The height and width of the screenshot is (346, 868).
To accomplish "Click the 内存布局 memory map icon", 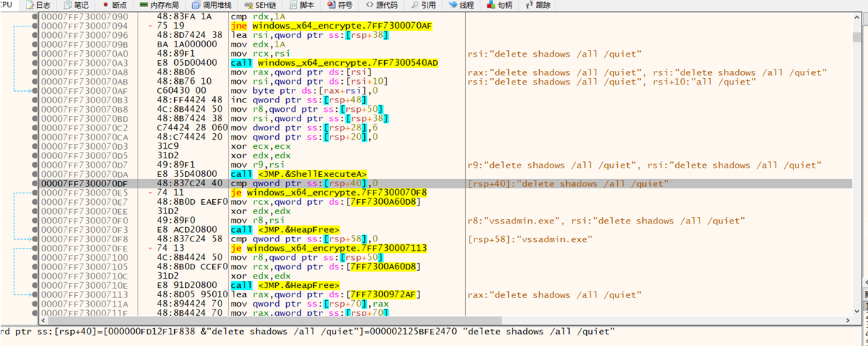I will pyautogui.click(x=145, y=5).
